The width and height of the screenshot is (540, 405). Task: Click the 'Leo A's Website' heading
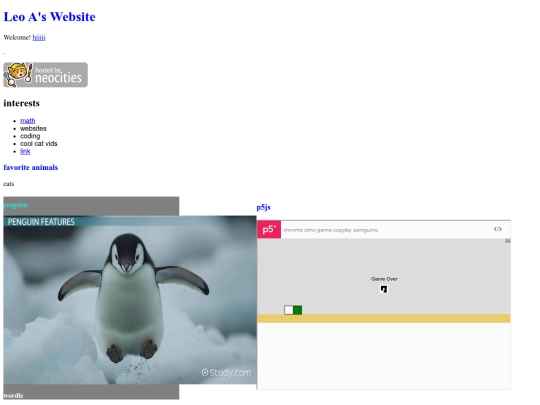pos(50,17)
